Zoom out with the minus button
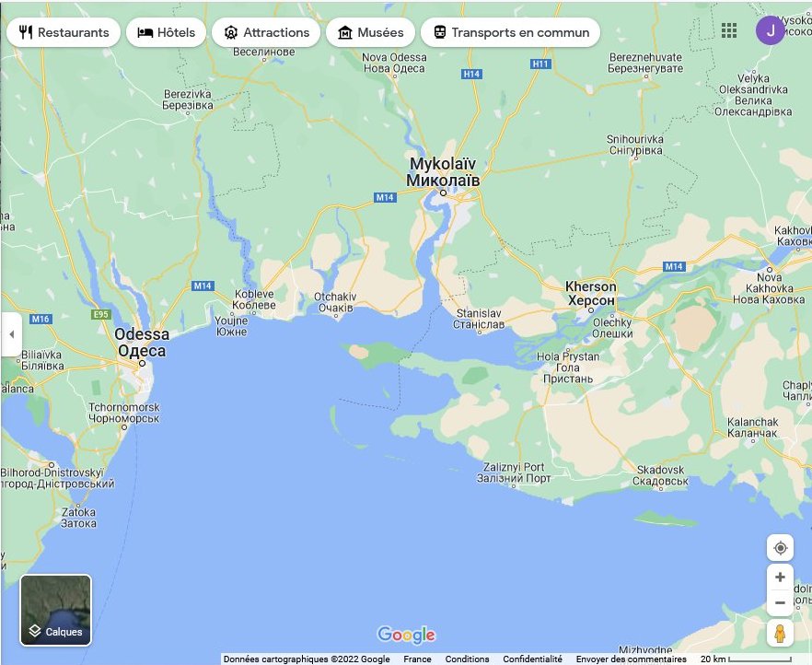 point(780,603)
